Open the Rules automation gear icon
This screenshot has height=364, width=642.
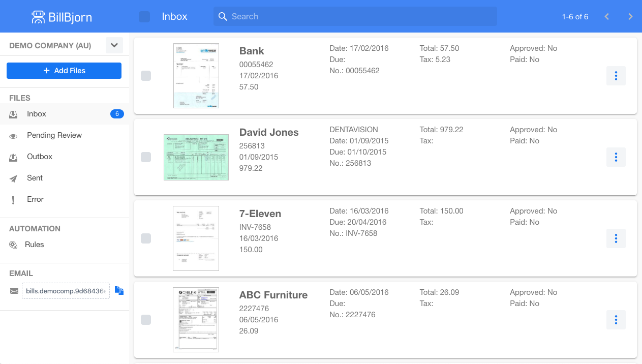tap(14, 245)
